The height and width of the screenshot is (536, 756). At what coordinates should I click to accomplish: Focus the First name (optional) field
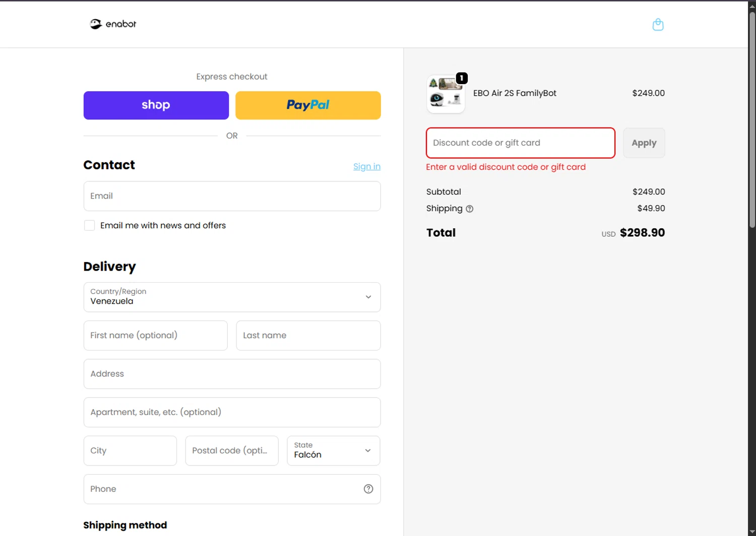tap(156, 336)
